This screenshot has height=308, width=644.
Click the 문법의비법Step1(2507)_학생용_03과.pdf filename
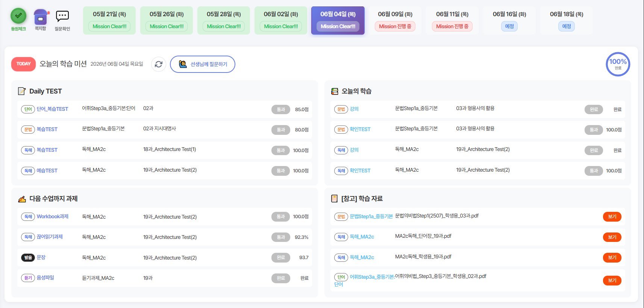tap(437, 216)
